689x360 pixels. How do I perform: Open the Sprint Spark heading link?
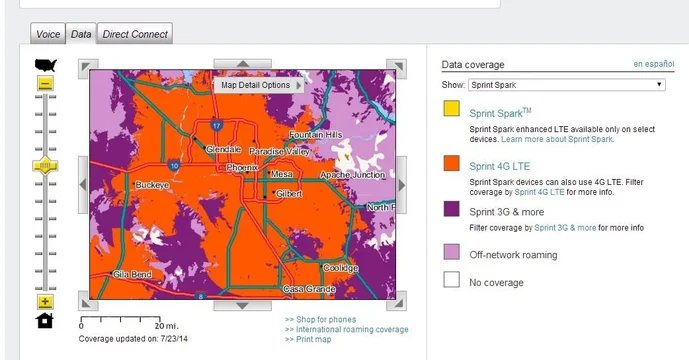coord(500,113)
